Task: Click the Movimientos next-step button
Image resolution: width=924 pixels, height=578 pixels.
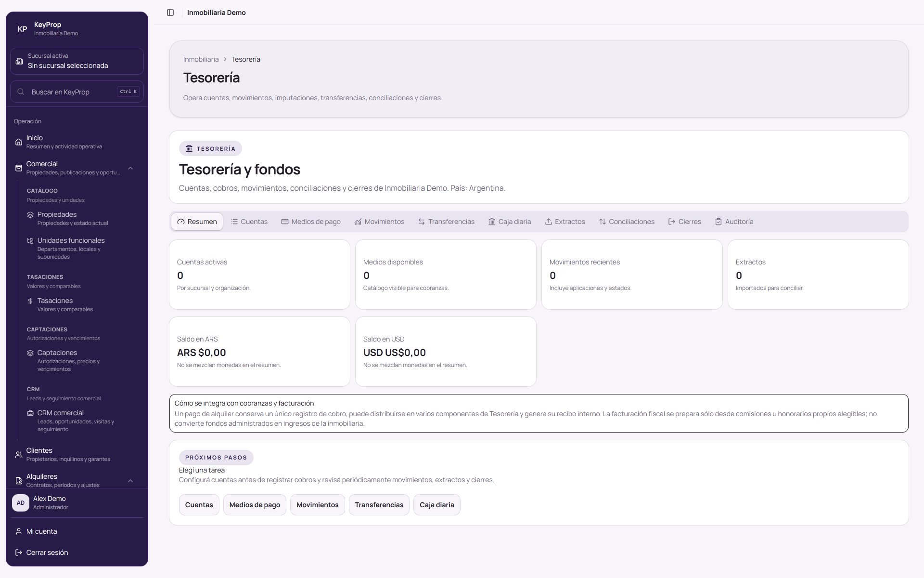Action: 318,505
